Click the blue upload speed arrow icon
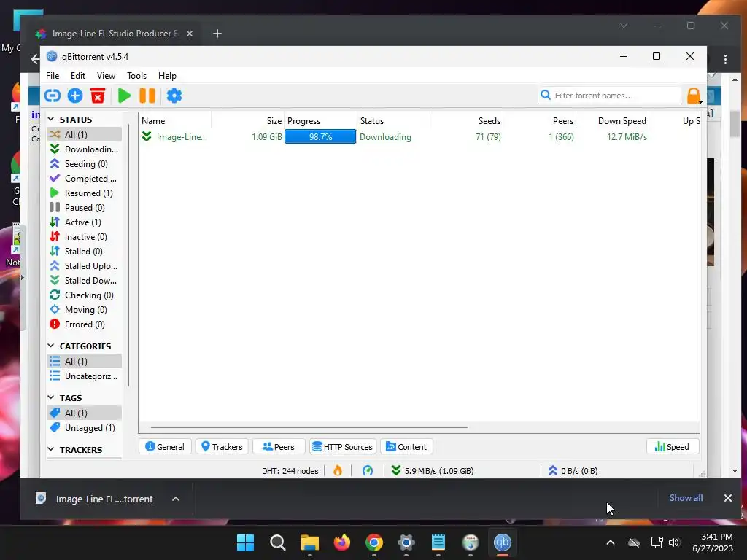 click(x=553, y=470)
